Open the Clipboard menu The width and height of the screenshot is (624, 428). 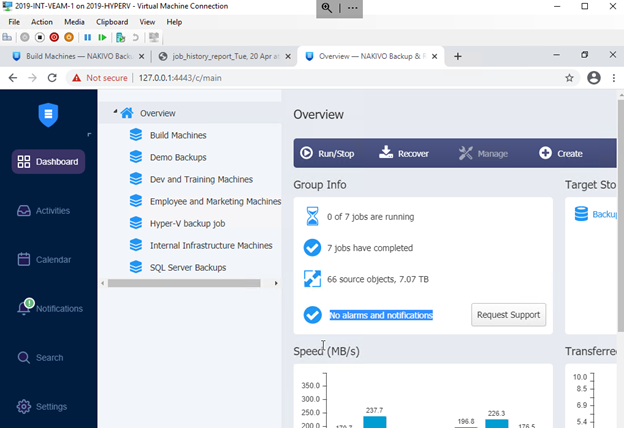(x=112, y=22)
